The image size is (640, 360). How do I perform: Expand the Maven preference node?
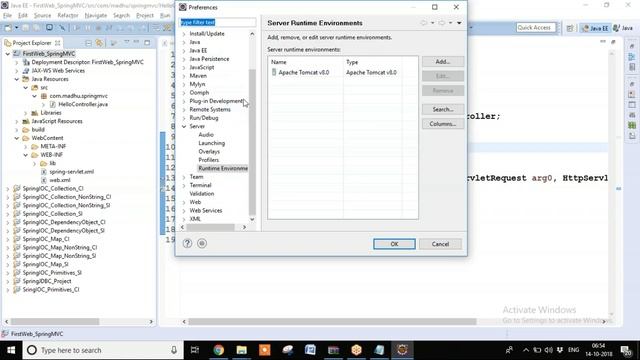[184, 76]
